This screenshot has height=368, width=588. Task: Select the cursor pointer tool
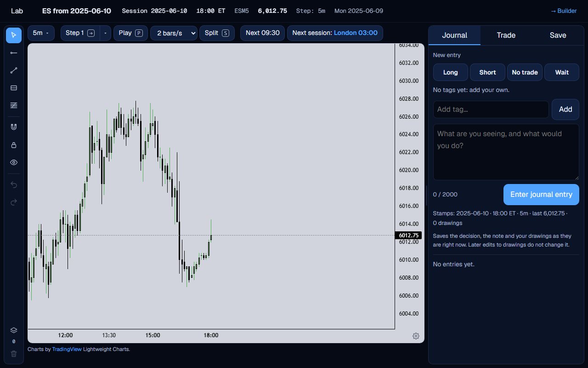[x=14, y=35]
